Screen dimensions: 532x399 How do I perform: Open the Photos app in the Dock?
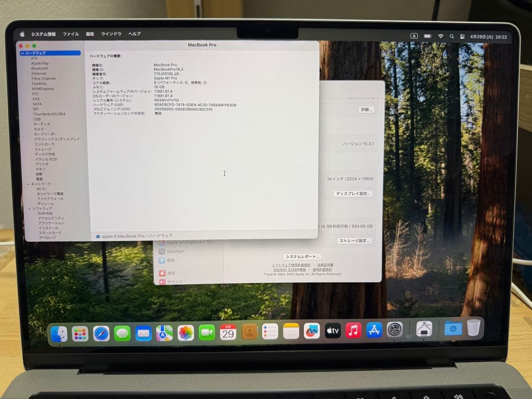[186, 332]
